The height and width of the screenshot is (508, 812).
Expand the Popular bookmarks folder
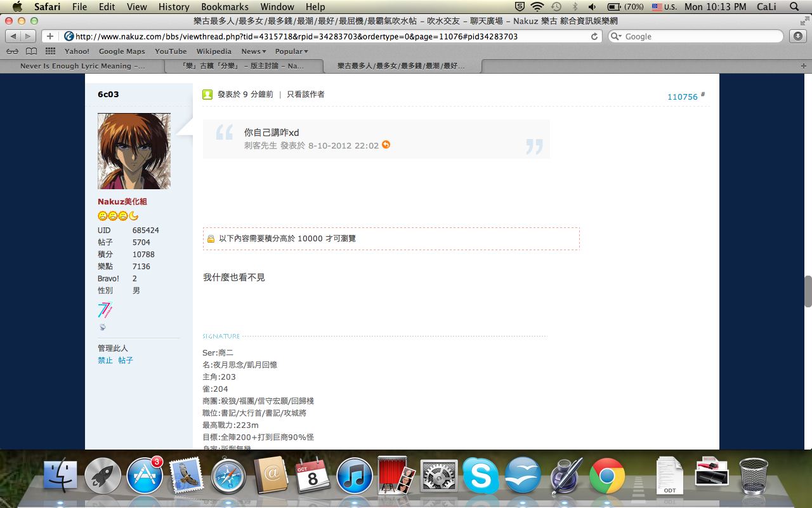(291, 51)
